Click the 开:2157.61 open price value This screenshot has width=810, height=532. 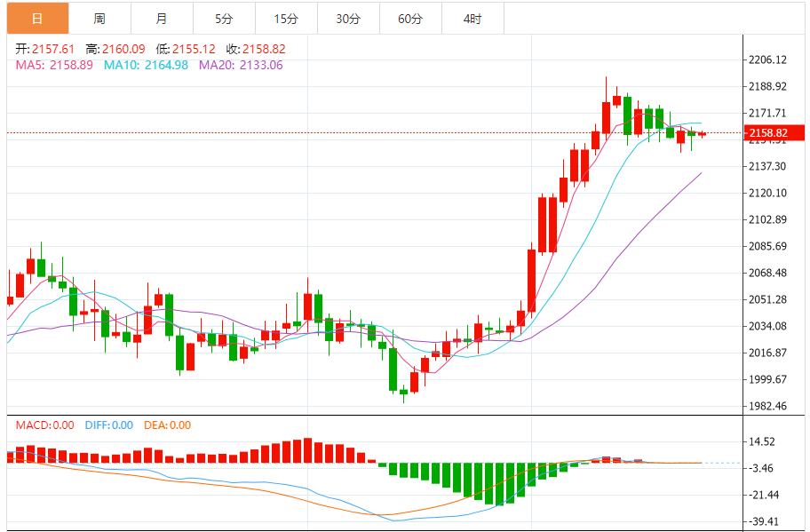[45, 49]
